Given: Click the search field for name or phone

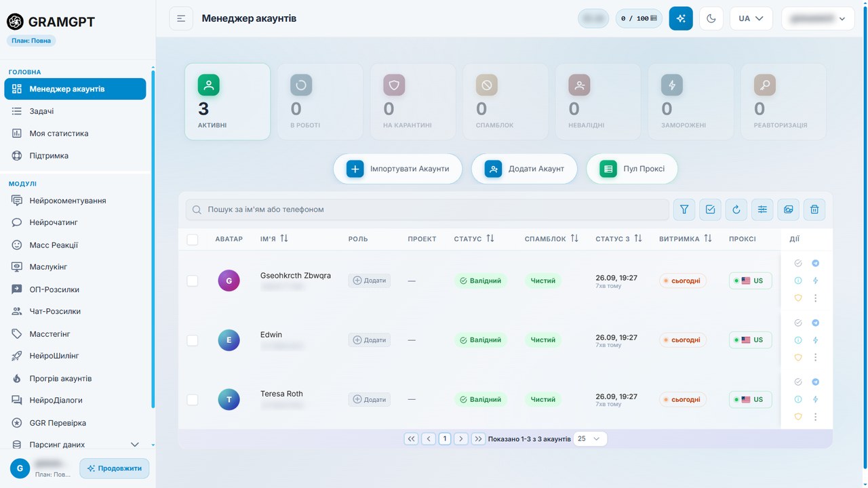Looking at the screenshot, I should pos(427,209).
